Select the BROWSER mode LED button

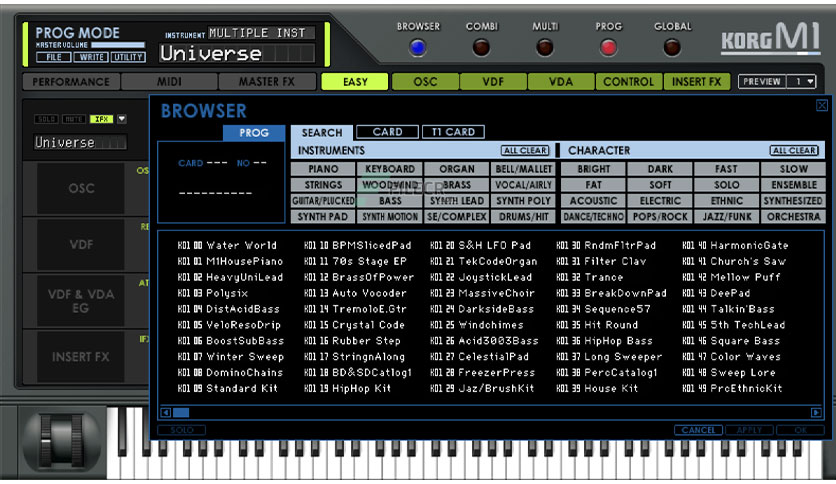click(418, 48)
